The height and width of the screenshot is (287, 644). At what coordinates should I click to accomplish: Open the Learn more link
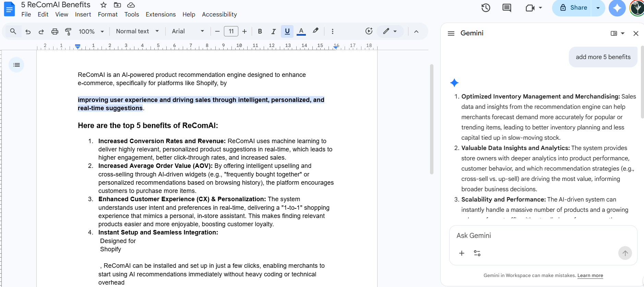pos(590,275)
